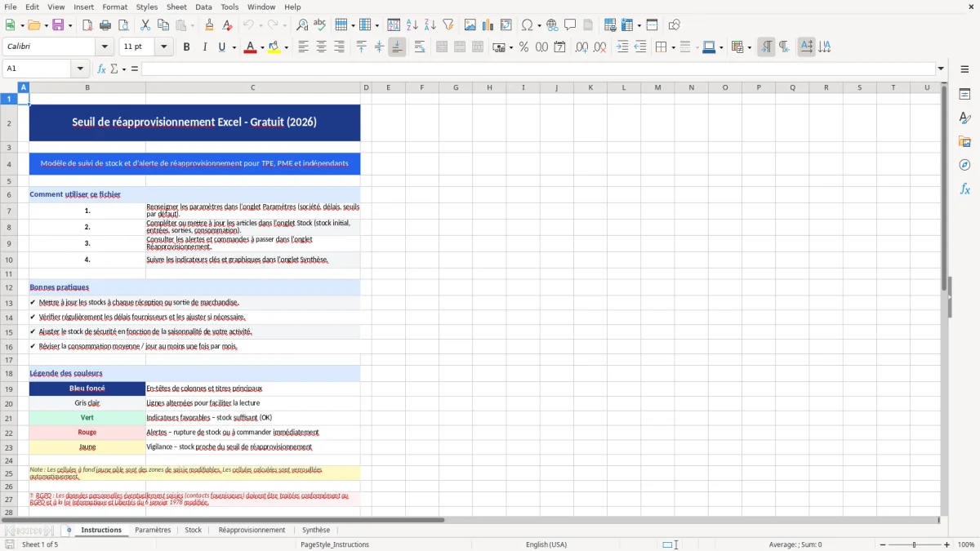Click Sort Ascending icon
This screenshot has width=980, height=551.
click(412, 25)
